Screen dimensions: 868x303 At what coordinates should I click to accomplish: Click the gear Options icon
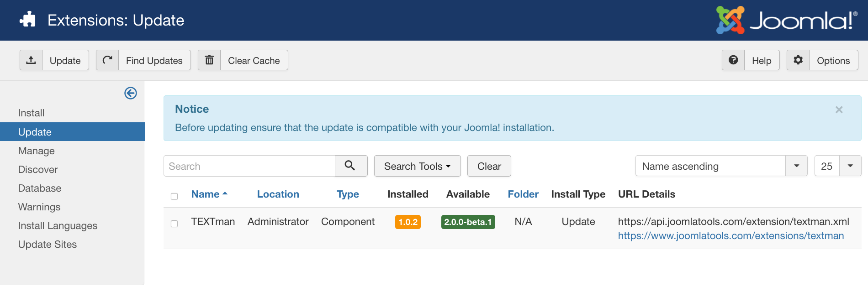pyautogui.click(x=798, y=60)
